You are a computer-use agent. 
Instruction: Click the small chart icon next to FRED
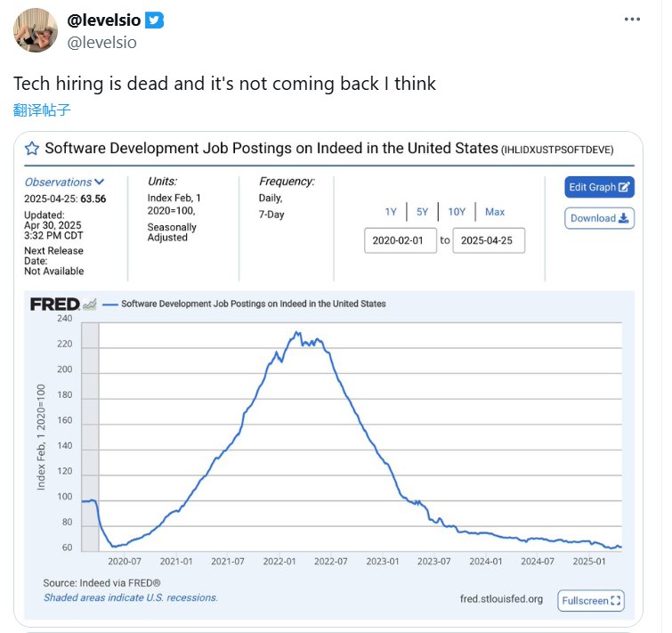click(x=89, y=304)
